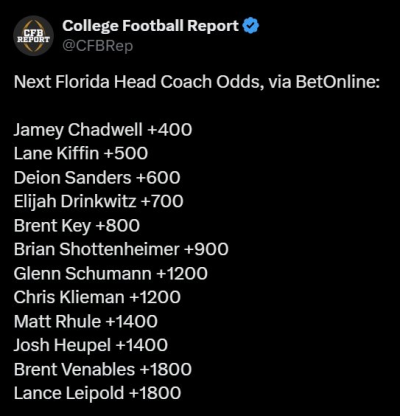The width and height of the screenshot is (400, 416).
Task: Select the Next Florida Head Coach Odds headline
Action: pyautogui.click(x=197, y=82)
